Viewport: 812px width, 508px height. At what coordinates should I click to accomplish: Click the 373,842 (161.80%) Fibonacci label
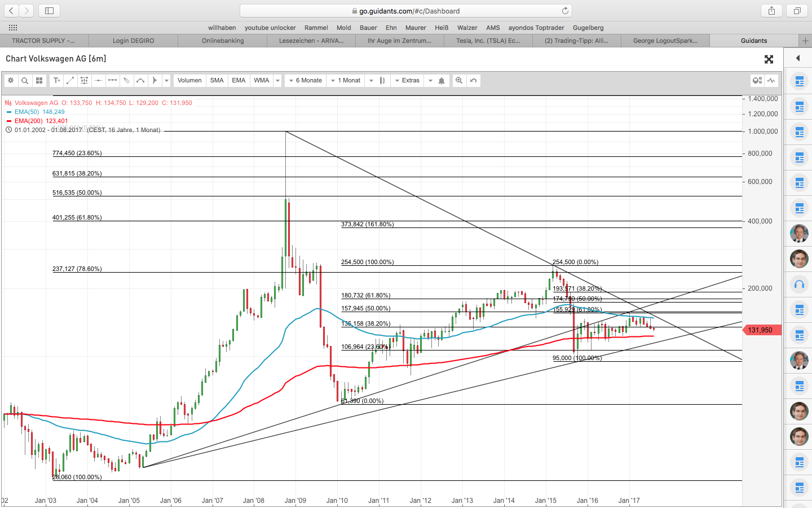368,224
